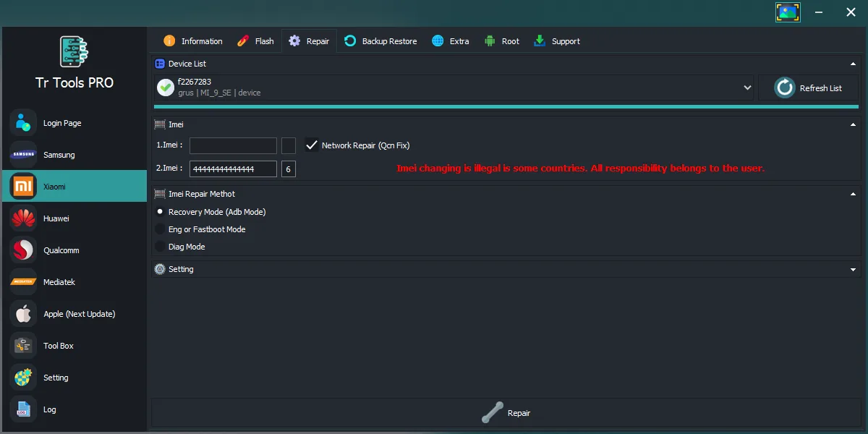Click the Information tab orange info icon
This screenshot has width=868, height=434.
click(169, 41)
